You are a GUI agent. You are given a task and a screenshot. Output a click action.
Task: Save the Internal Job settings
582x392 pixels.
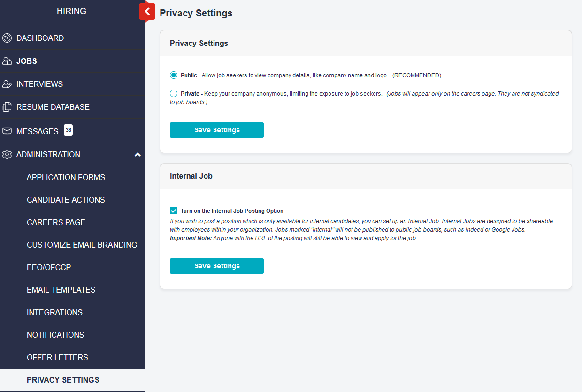[x=216, y=266]
